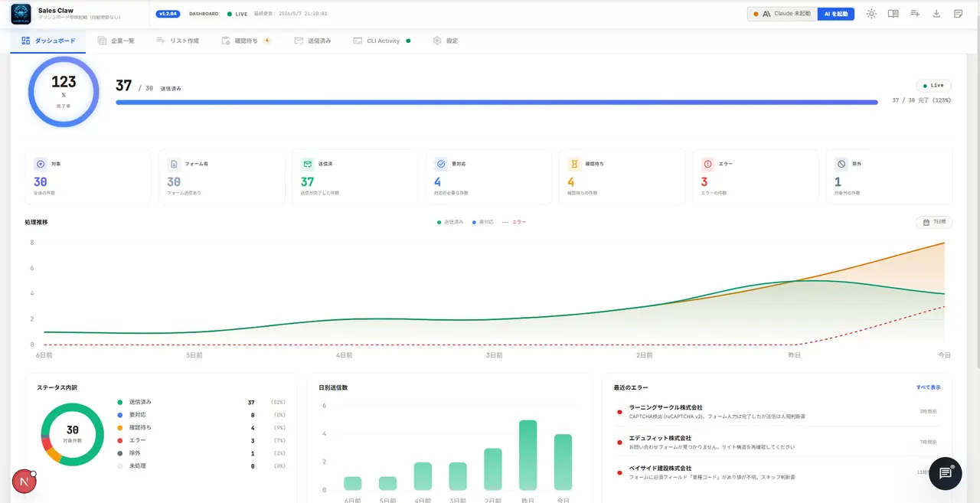Click the status donut chart showing 30
Viewport: 980px width, 503px height.
pyautogui.click(x=73, y=434)
